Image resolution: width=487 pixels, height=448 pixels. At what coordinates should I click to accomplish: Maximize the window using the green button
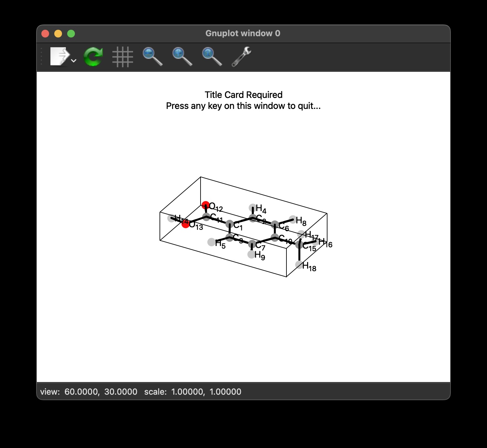tap(71, 34)
